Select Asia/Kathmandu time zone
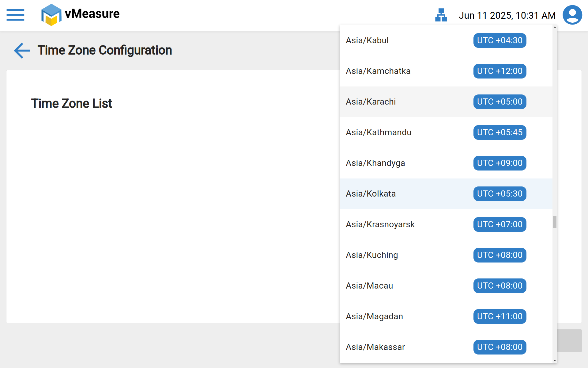 pyautogui.click(x=379, y=132)
